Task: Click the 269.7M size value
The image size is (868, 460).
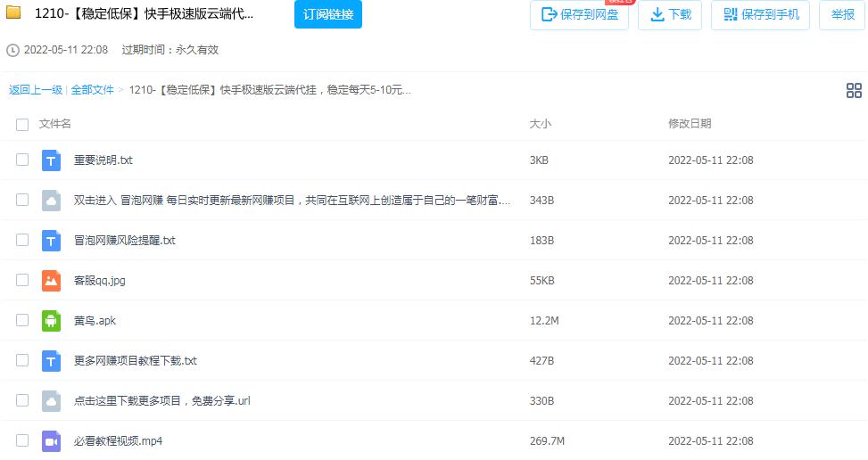Action: [x=547, y=441]
